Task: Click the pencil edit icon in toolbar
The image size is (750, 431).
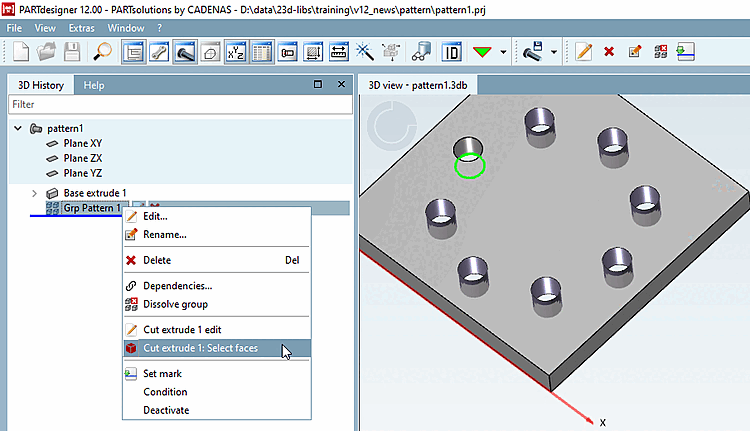Action: point(584,51)
